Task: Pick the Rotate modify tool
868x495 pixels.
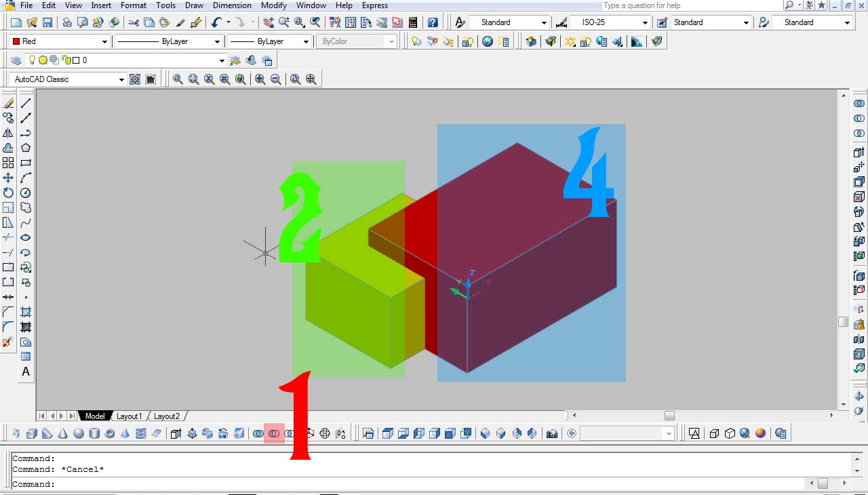Action: [8, 193]
